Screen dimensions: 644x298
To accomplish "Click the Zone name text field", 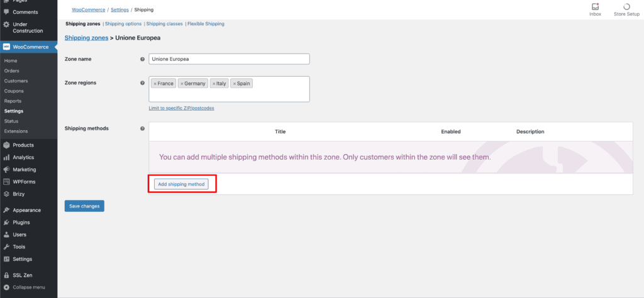I will 229,59.
